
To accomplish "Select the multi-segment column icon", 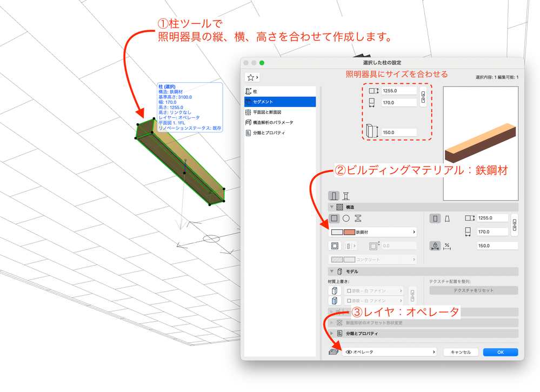I will click(346, 196).
